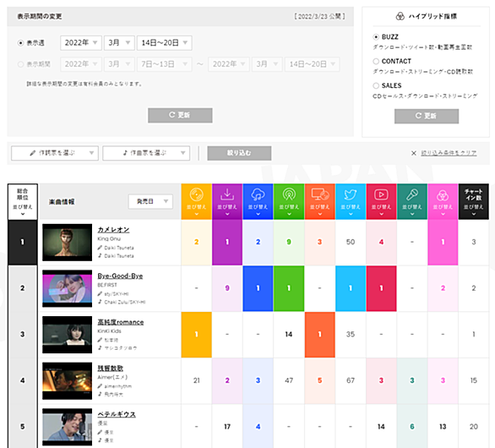Image resolution: width=495 pixels, height=448 pixels.
Task: Sort by the チャートイン数 column header
Action: click(474, 201)
